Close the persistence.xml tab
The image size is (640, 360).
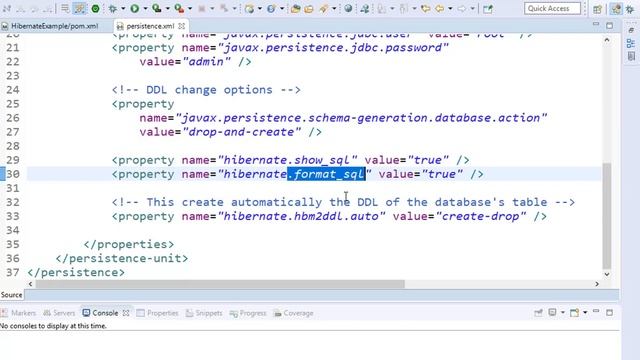(x=182, y=26)
